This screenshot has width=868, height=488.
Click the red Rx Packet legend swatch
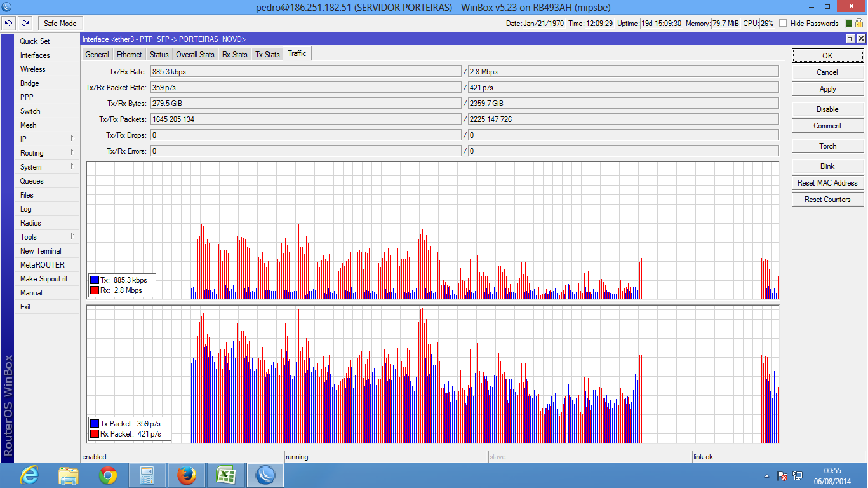[95, 434]
